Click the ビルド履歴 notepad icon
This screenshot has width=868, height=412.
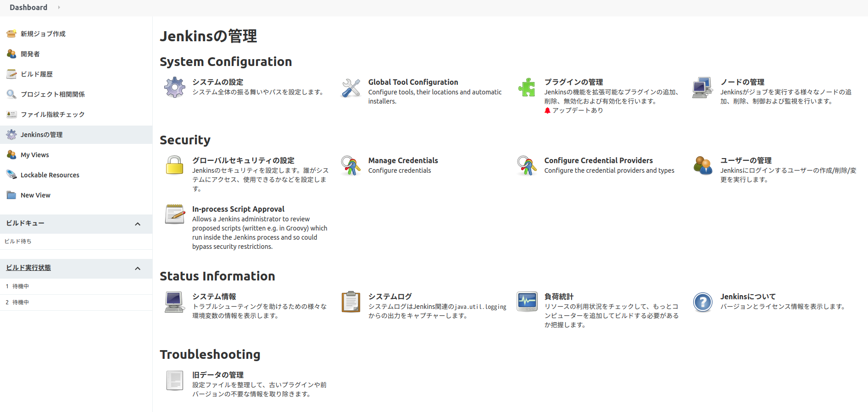[11, 74]
